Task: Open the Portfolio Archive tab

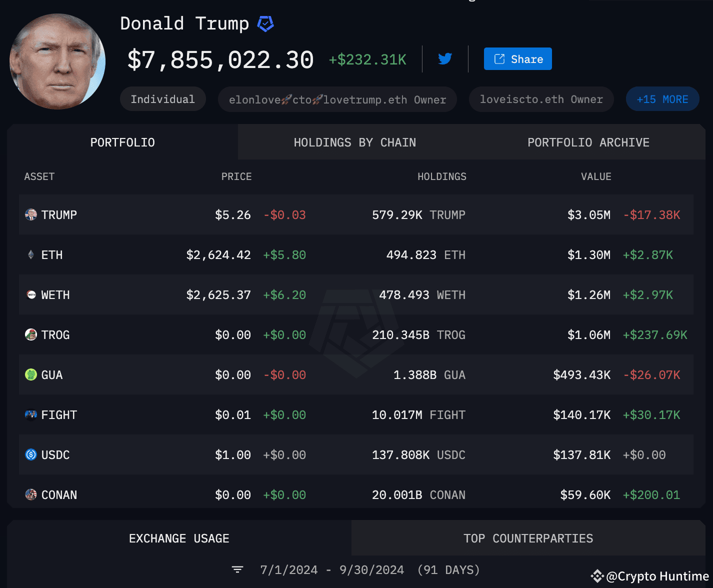Action: (588, 142)
